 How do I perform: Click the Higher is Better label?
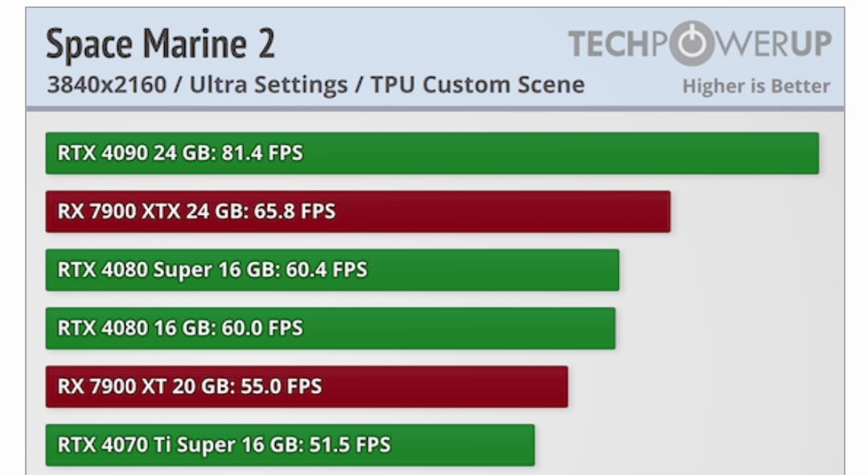tap(756, 86)
